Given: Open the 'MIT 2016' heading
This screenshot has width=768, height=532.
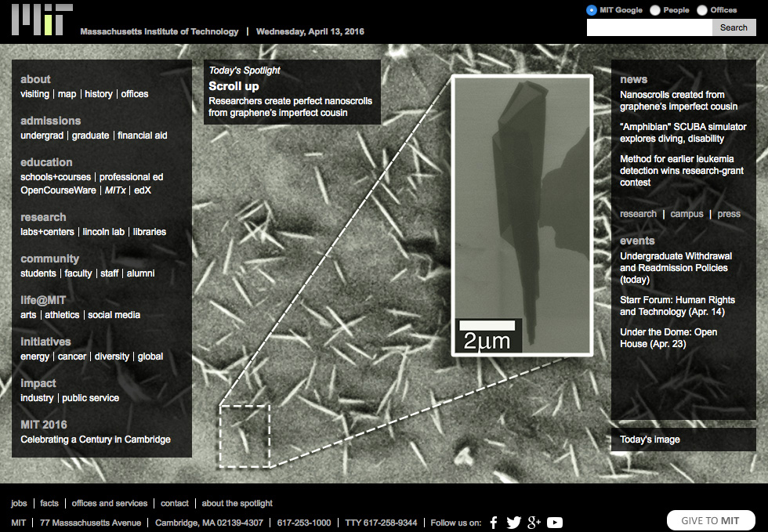Looking at the screenshot, I should tap(44, 425).
